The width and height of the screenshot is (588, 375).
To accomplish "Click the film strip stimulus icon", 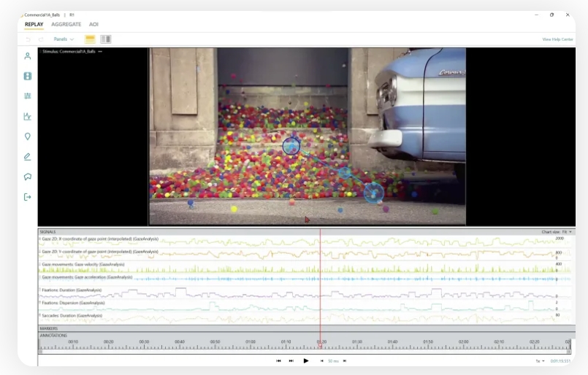I will click(28, 76).
